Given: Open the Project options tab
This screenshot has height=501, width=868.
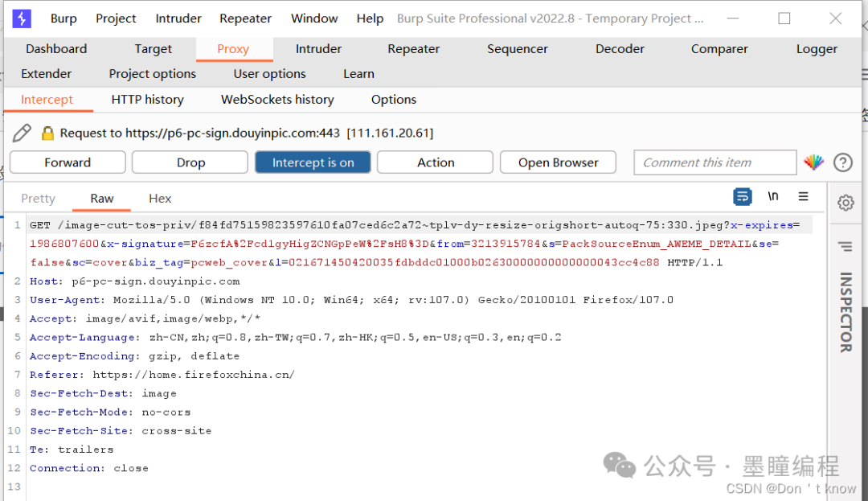Looking at the screenshot, I should [152, 74].
